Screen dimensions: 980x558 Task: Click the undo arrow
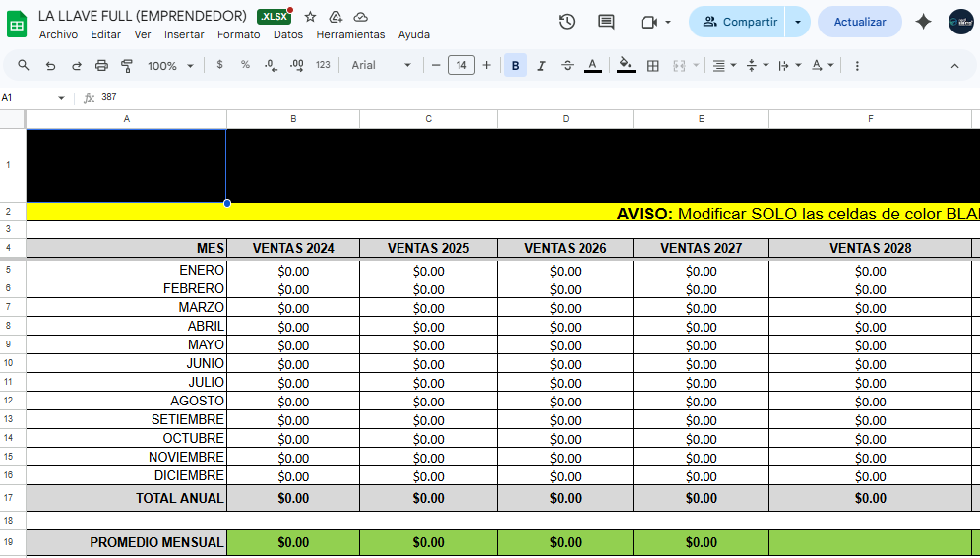[x=50, y=66]
